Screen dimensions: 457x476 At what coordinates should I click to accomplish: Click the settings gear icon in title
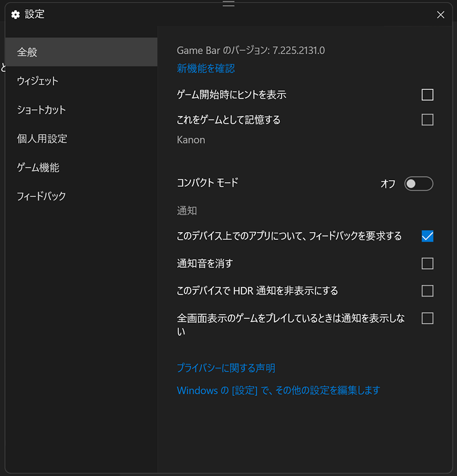(15, 14)
